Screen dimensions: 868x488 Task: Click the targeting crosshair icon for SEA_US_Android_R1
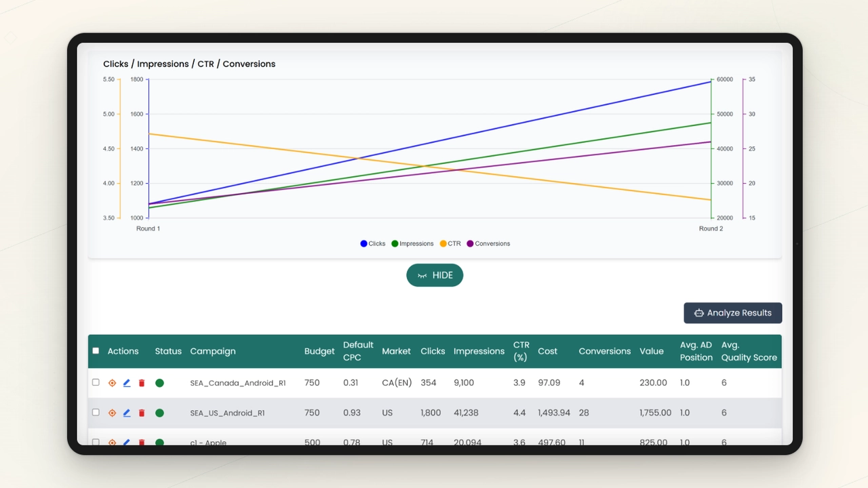coord(112,412)
